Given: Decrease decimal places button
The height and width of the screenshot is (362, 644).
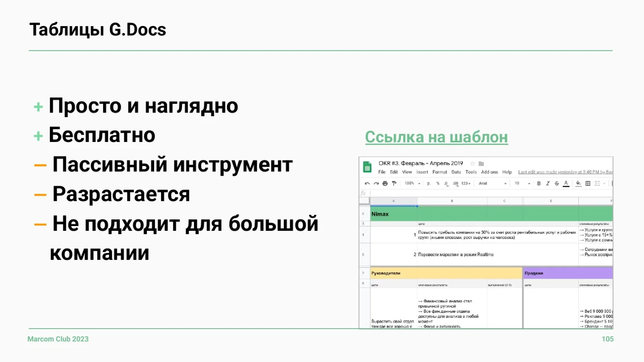Looking at the screenshot, I should [446, 183].
